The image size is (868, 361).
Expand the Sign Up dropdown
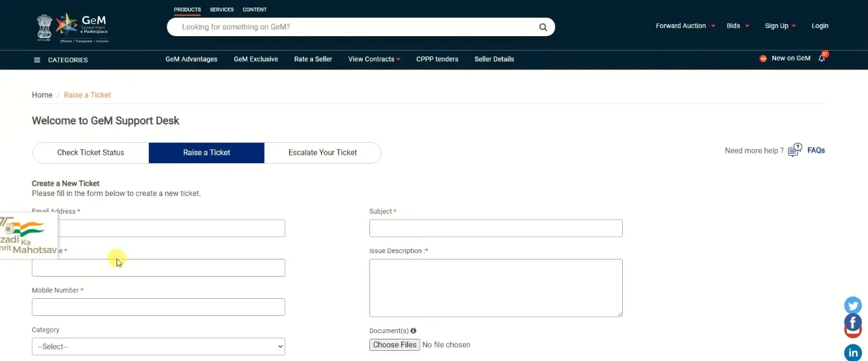click(781, 26)
